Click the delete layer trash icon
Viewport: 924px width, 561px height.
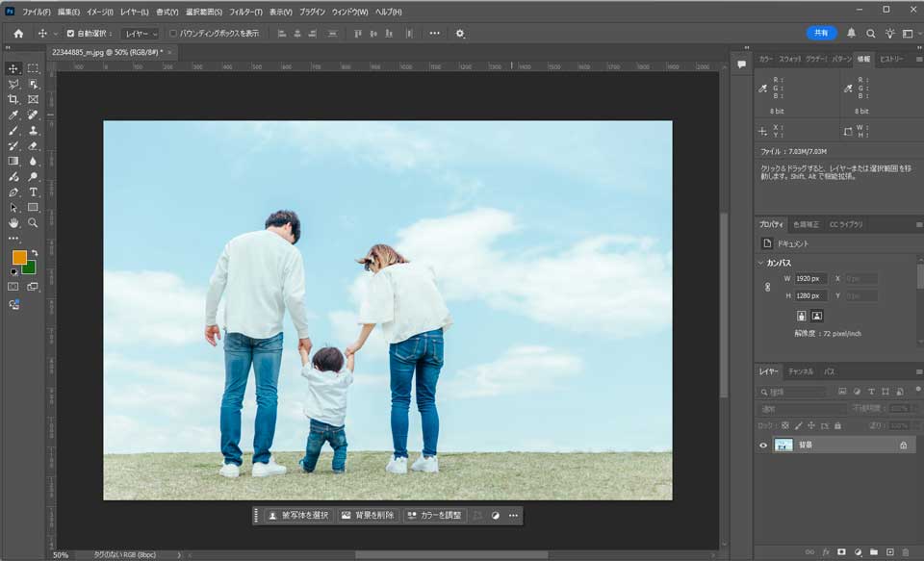tap(906, 552)
